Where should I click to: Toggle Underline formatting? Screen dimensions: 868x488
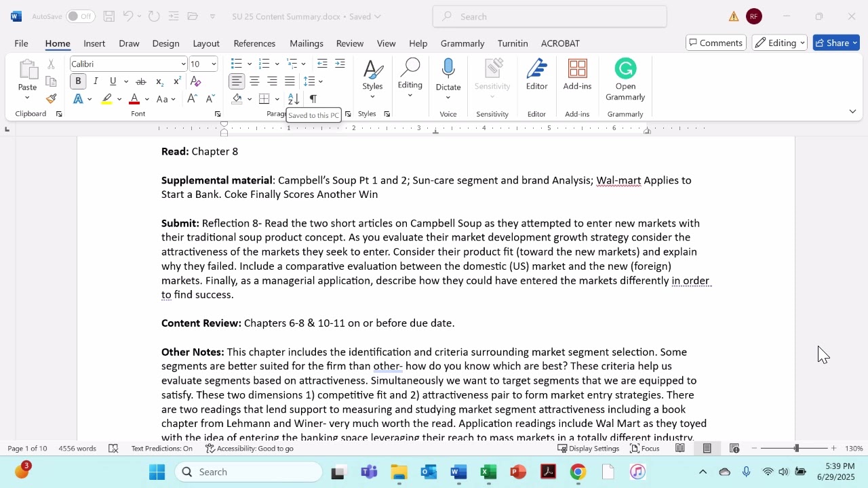(113, 81)
